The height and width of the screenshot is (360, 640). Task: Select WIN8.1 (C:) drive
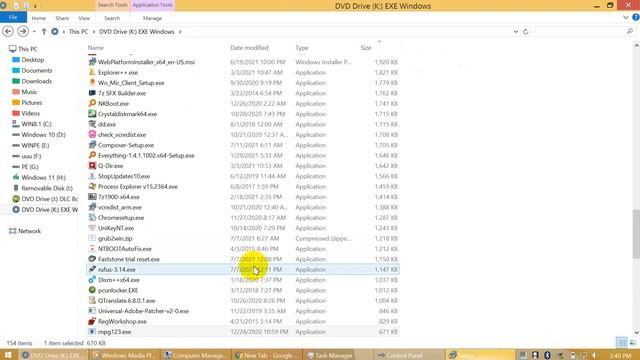[x=36, y=124]
